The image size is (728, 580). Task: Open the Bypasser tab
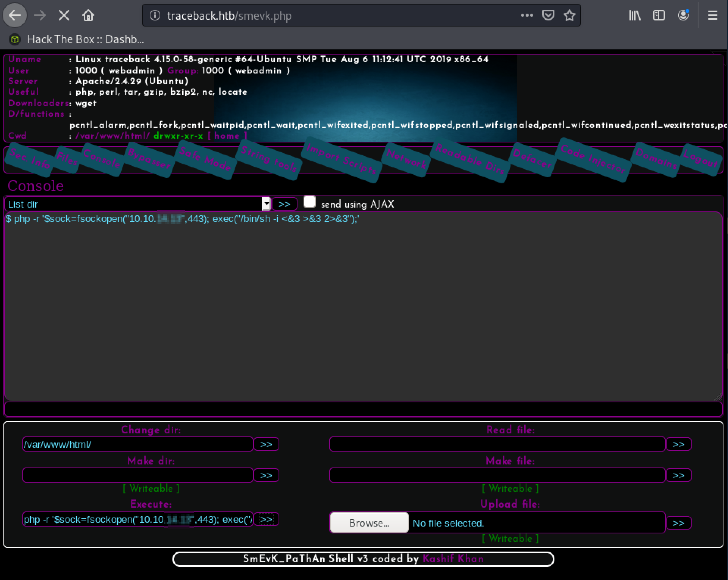click(x=149, y=159)
